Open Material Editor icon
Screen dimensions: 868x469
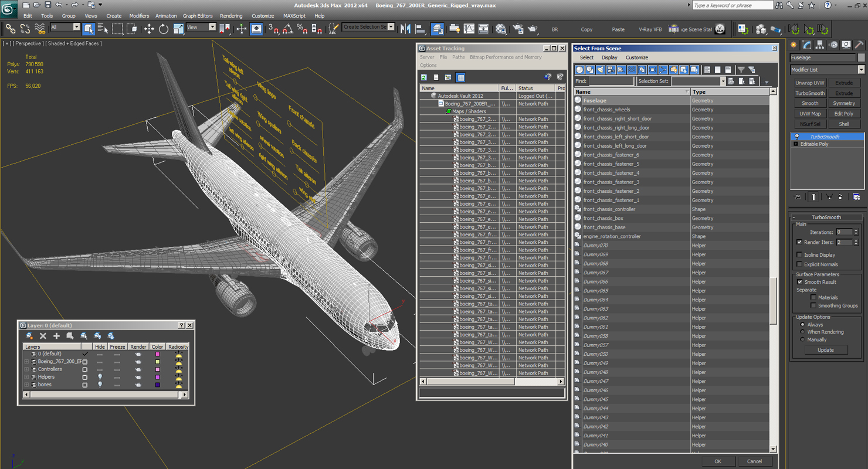[500, 28]
